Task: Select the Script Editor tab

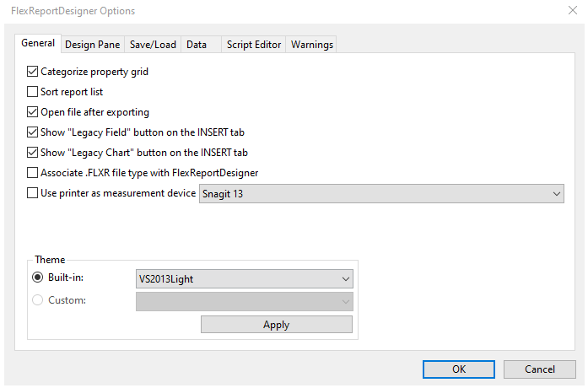Action: tap(254, 45)
